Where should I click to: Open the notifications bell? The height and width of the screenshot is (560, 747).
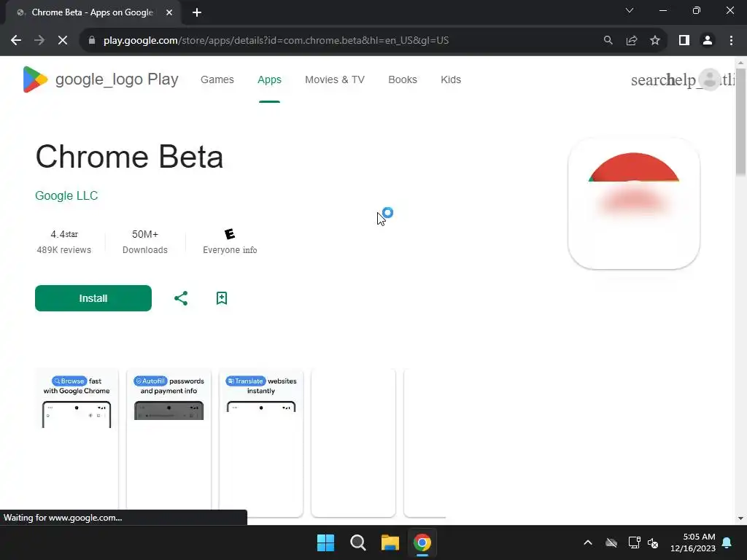tap(727, 542)
